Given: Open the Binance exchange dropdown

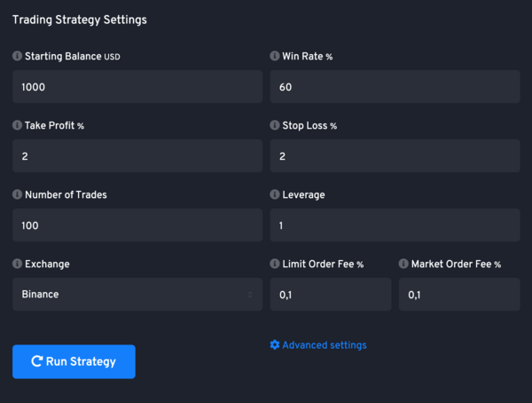Looking at the screenshot, I should (137, 295).
